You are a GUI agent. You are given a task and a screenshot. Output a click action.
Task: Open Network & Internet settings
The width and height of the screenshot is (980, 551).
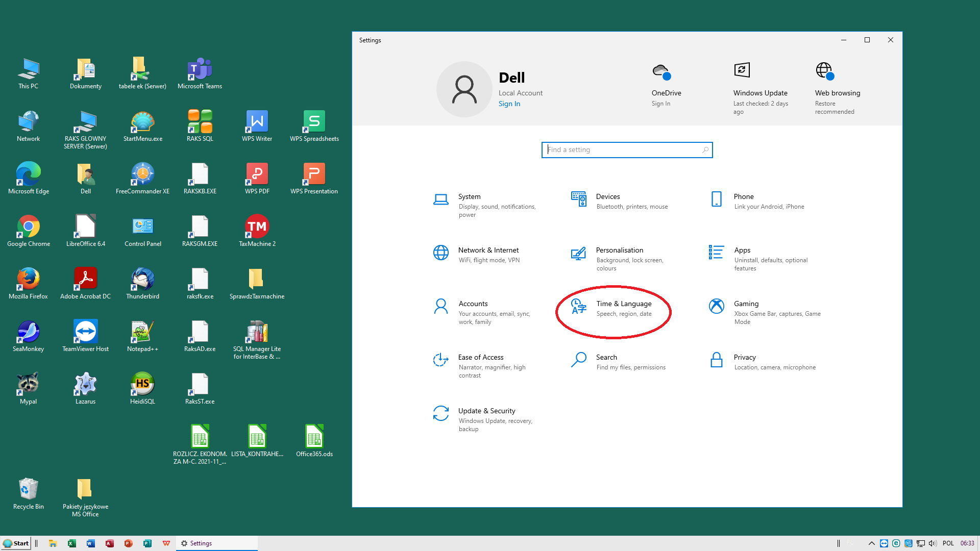(x=488, y=255)
